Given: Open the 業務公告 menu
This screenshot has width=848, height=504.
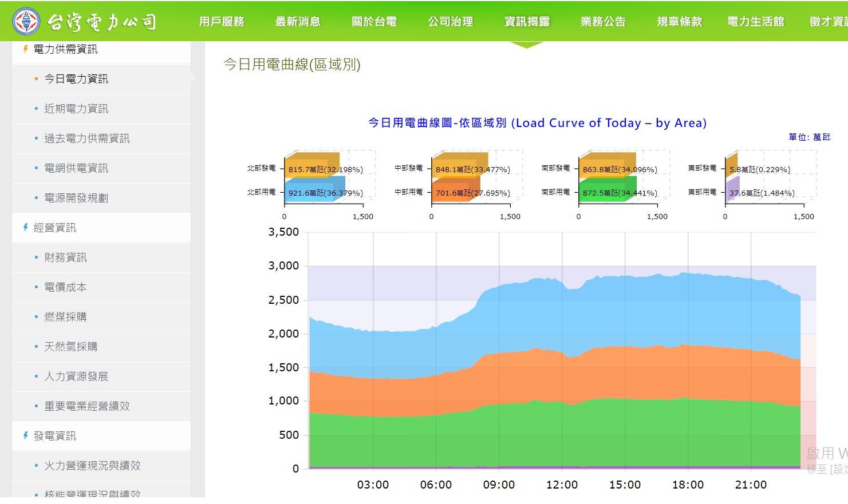Looking at the screenshot, I should (603, 21).
